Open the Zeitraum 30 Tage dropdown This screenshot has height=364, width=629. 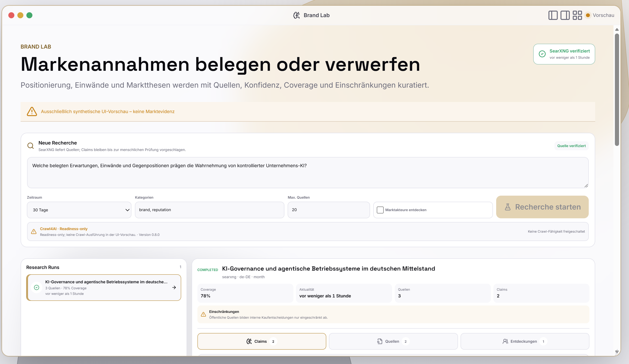pos(79,210)
